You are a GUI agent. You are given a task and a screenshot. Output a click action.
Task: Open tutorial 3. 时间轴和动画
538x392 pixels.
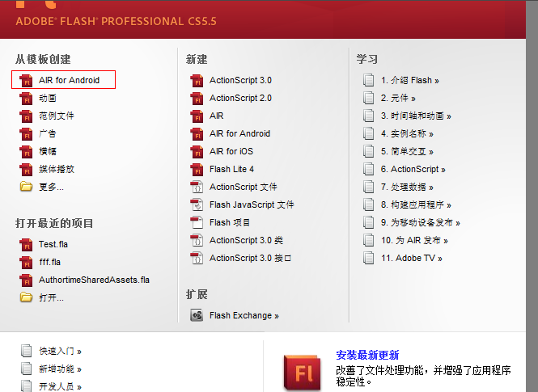[416, 116]
